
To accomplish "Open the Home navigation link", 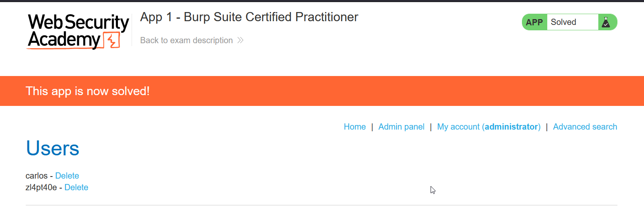I will tap(355, 127).
